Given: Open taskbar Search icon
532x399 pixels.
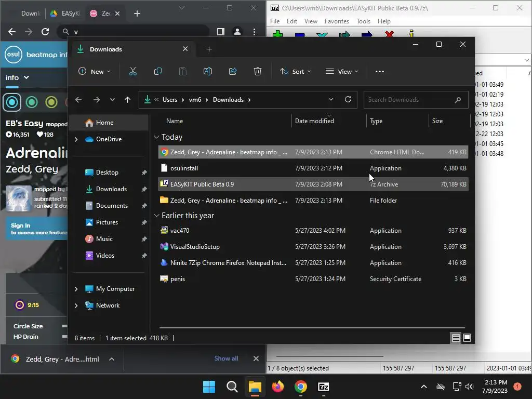Looking at the screenshot, I should pos(232,387).
